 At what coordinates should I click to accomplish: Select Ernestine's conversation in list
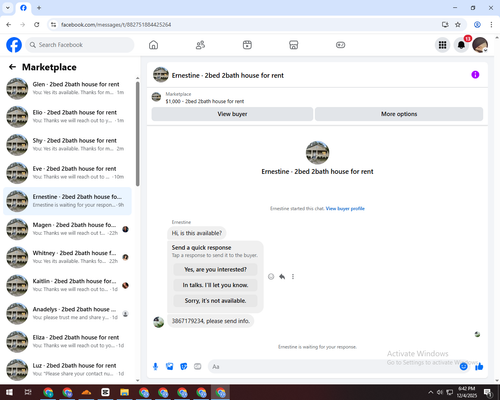point(68,201)
